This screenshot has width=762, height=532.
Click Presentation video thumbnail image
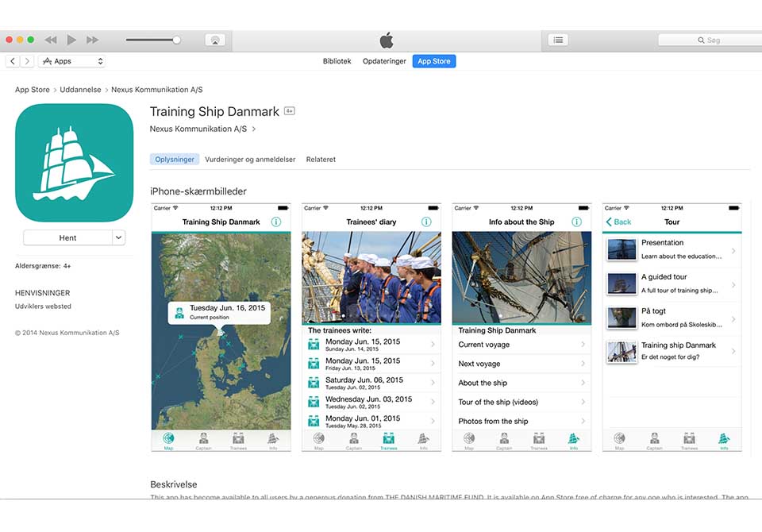click(x=622, y=249)
